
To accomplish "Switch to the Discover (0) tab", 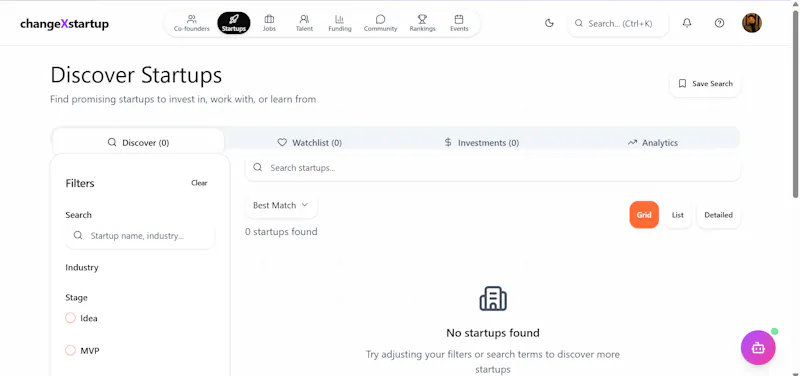I will click(138, 143).
